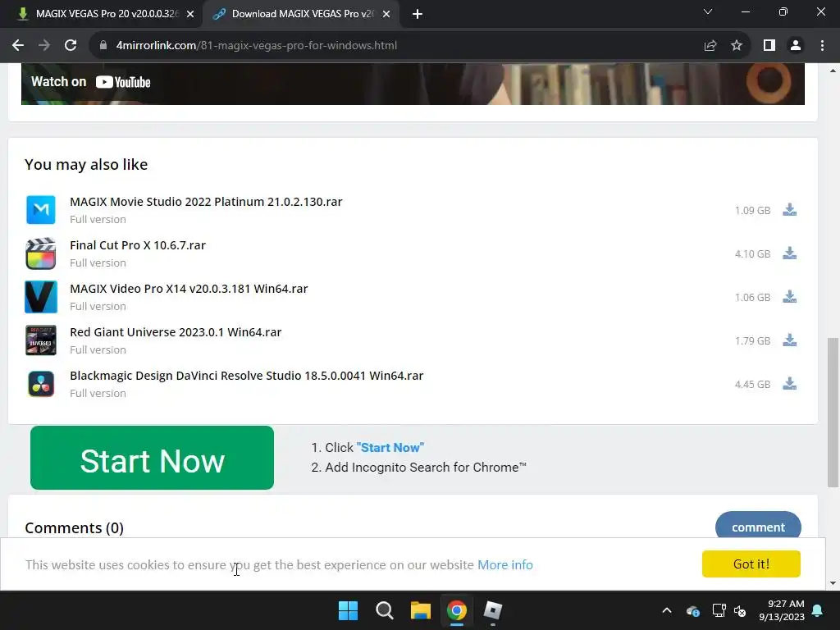Close the Download MAGIX VEGAS Pro tab
Image resolution: width=840 pixels, height=630 pixels.
386,14
